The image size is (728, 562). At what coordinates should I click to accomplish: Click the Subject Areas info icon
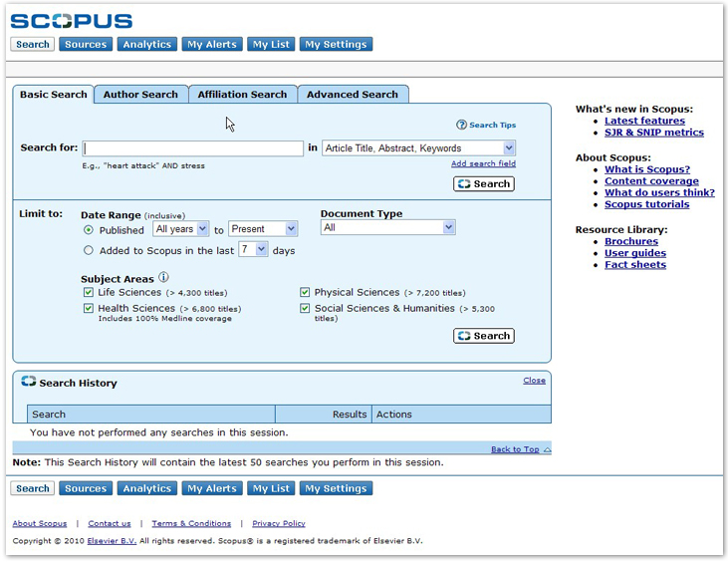[163, 277]
